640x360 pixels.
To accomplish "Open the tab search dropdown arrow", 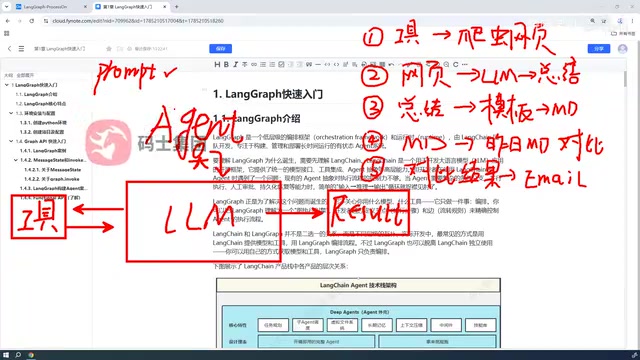I will pyautogui.click(x=7, y=7).
